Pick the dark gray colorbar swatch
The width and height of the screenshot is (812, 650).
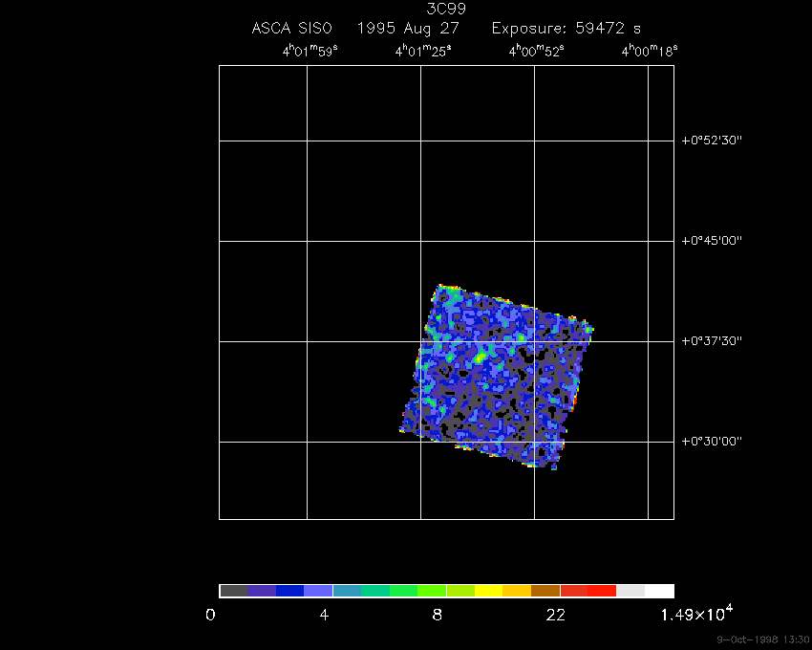pyautogui.click(x=233, y=591)
